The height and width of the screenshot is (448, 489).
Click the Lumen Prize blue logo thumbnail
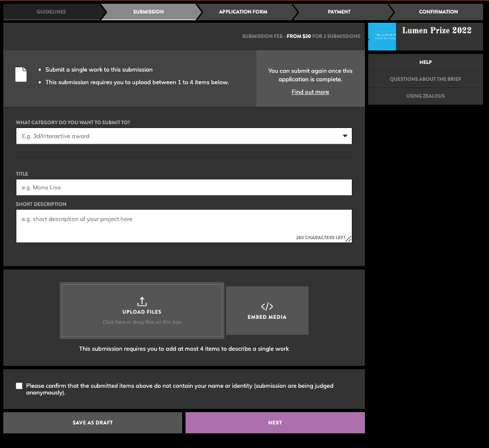(x=382, y=36)
